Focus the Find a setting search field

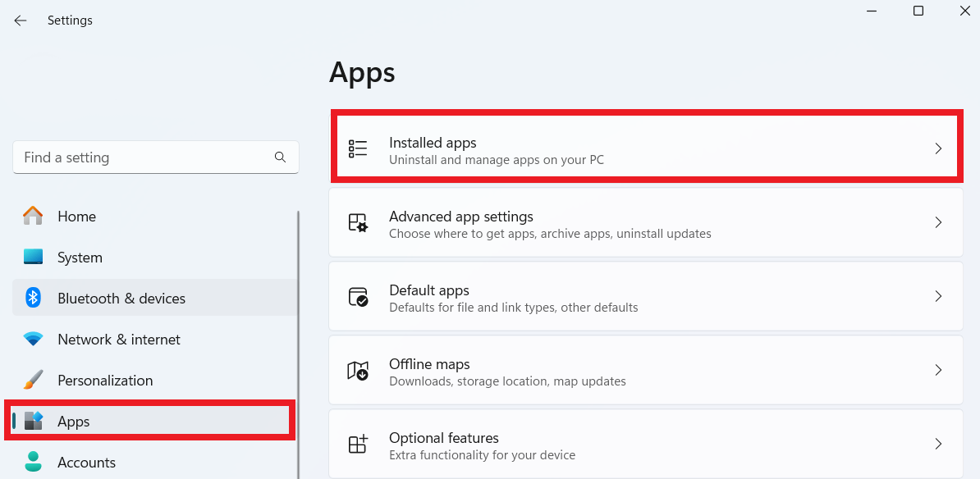coord(156,157)
